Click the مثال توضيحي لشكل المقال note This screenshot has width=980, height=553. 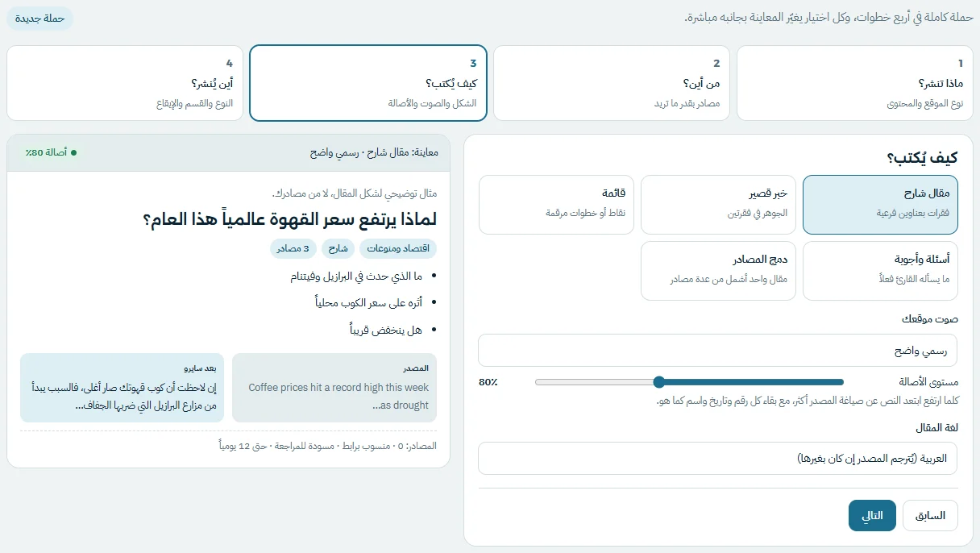click(355, 193)
